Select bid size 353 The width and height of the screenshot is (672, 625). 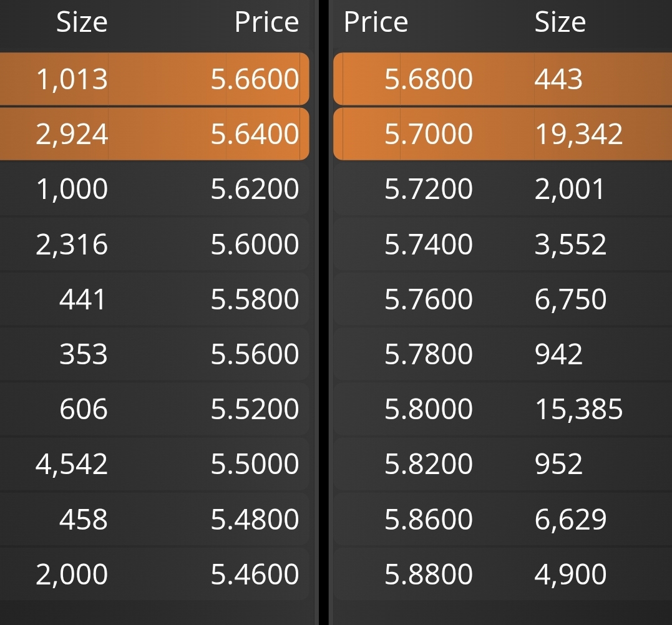83,354
